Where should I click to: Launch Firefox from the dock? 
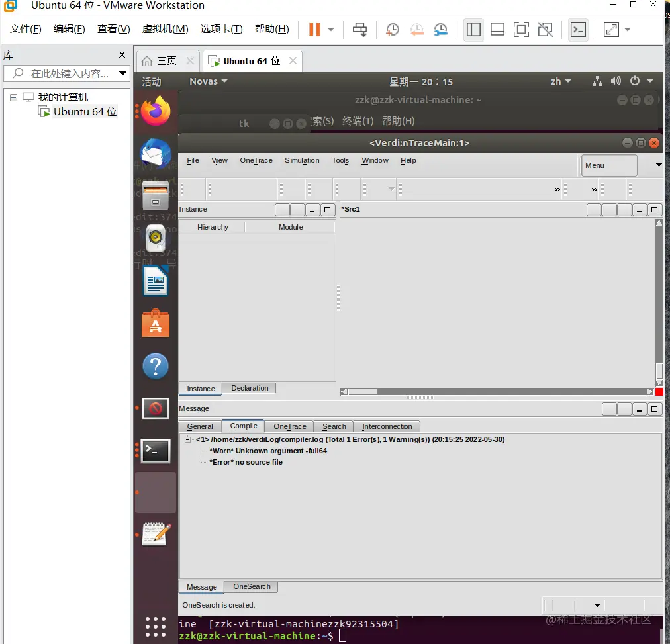coord(156,111)
